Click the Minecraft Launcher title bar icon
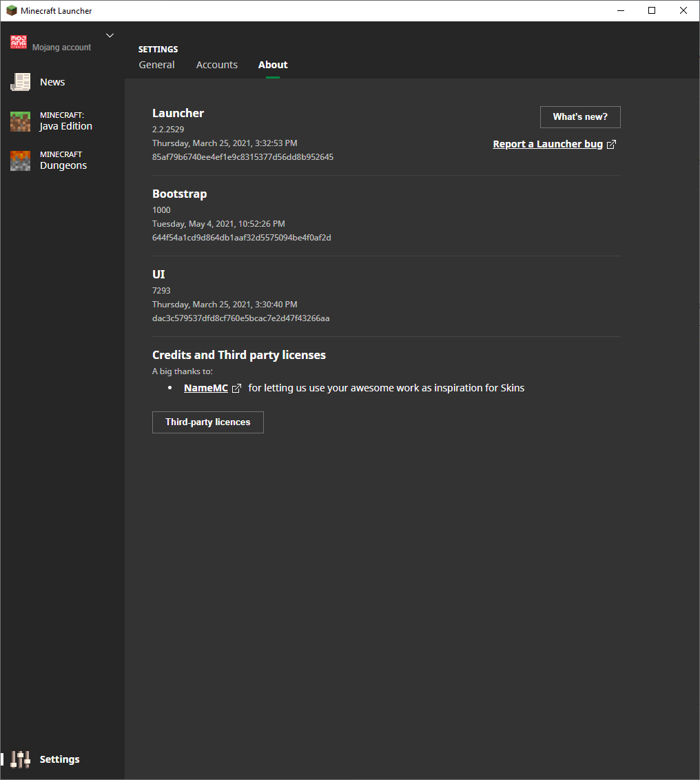The width and height of the screenshot is (700, 780). 12,10
